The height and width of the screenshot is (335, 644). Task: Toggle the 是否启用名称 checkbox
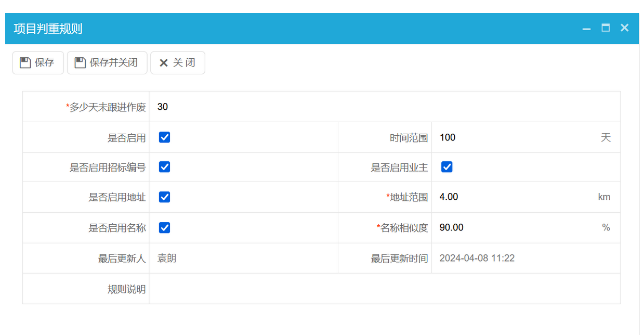(x=164, y=227)
